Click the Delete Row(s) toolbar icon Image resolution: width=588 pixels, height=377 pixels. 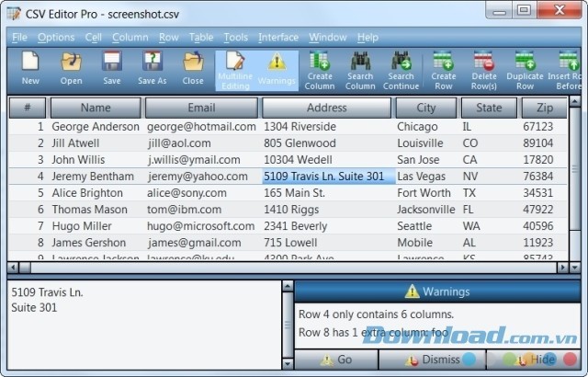click(x=484, y=70)
